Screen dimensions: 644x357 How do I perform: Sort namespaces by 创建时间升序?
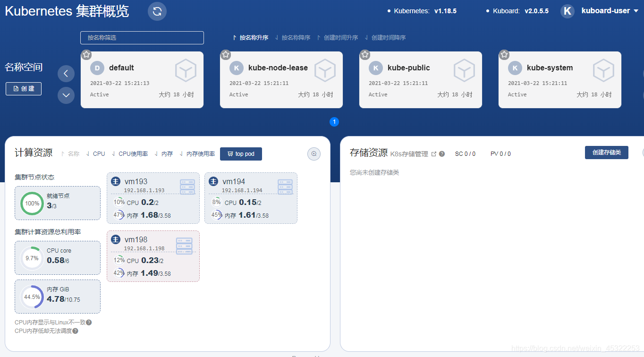tap(338, 38)
